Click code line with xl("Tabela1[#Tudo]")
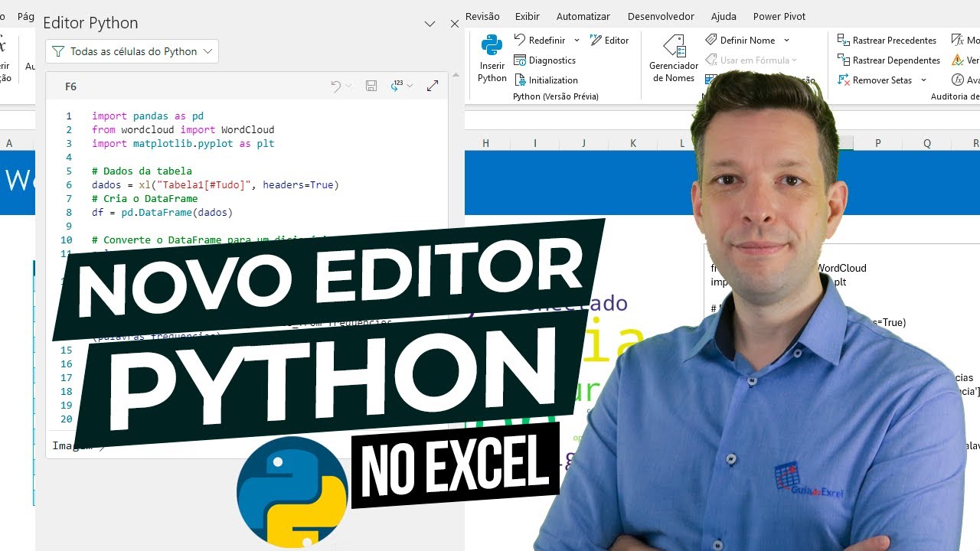The image size is (980, 551). point(215,185)
